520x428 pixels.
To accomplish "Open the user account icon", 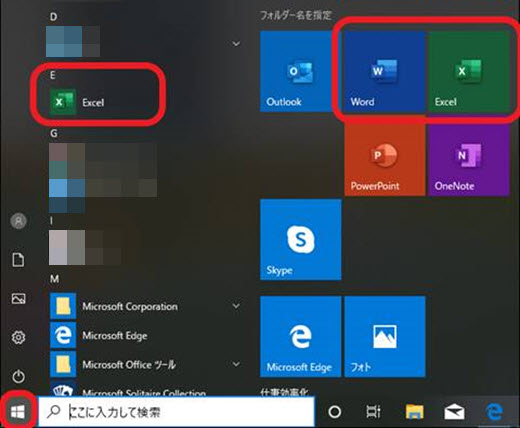I will click(x=19, y=221).
